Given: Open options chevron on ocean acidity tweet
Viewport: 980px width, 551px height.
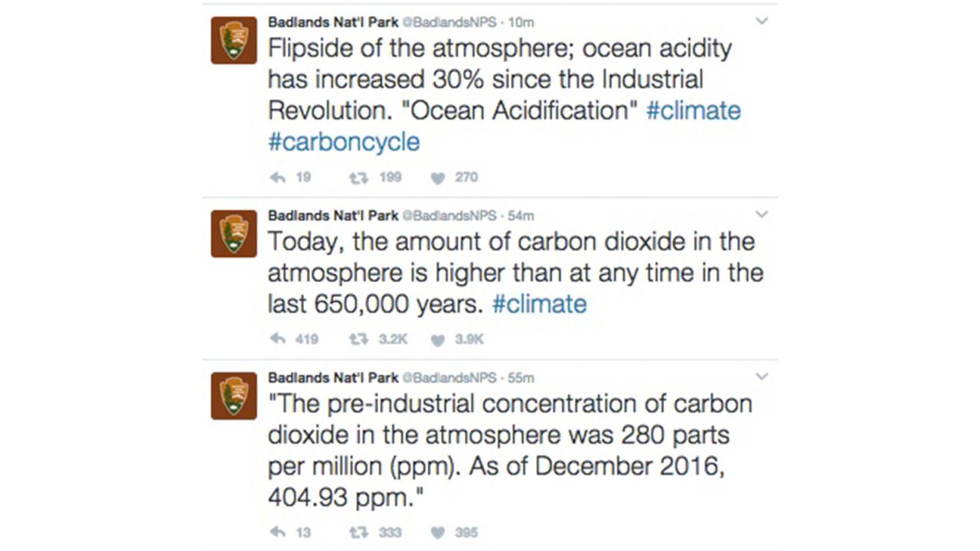Looking at the screenshot, I should pyautogui.click(x=761, y=21).
